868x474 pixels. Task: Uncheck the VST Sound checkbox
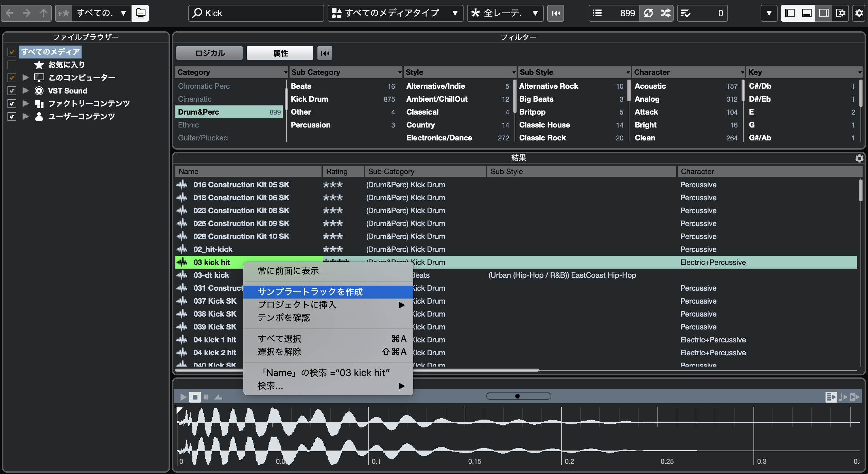pyautogui.click(x=12, y=91)
